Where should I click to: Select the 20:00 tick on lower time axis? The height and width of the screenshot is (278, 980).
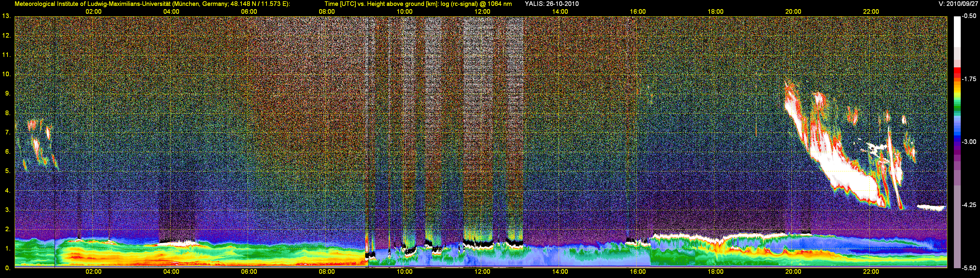(x=793, y=271)
